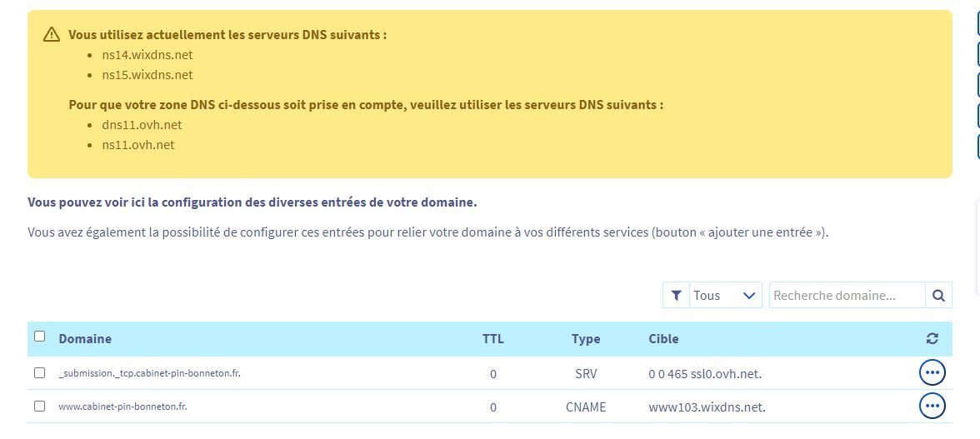Click the www103.wixdns.net target value
The image size is (980, 439).
pos(707,407)
